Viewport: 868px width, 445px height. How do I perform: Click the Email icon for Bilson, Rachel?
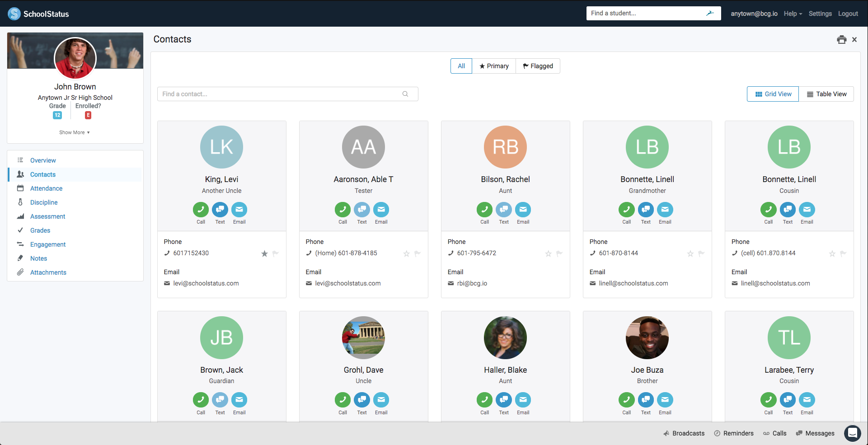pos(523,210)
